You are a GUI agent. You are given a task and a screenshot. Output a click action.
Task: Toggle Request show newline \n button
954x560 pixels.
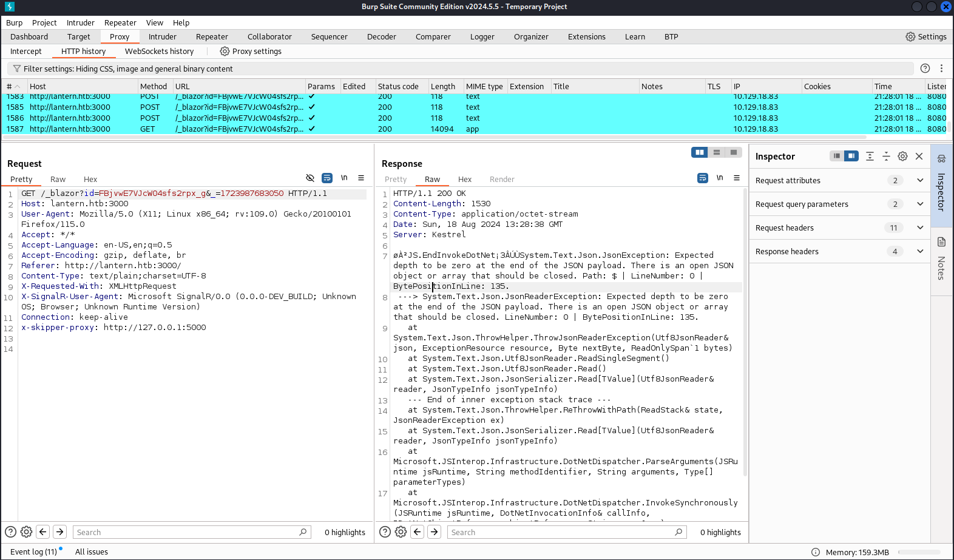coord(344,178)
